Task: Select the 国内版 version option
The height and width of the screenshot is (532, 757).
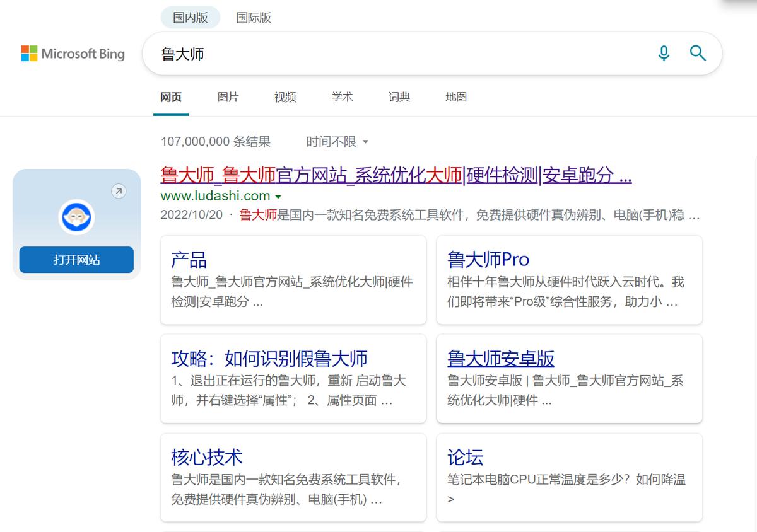Action: [x=190, y=18]
